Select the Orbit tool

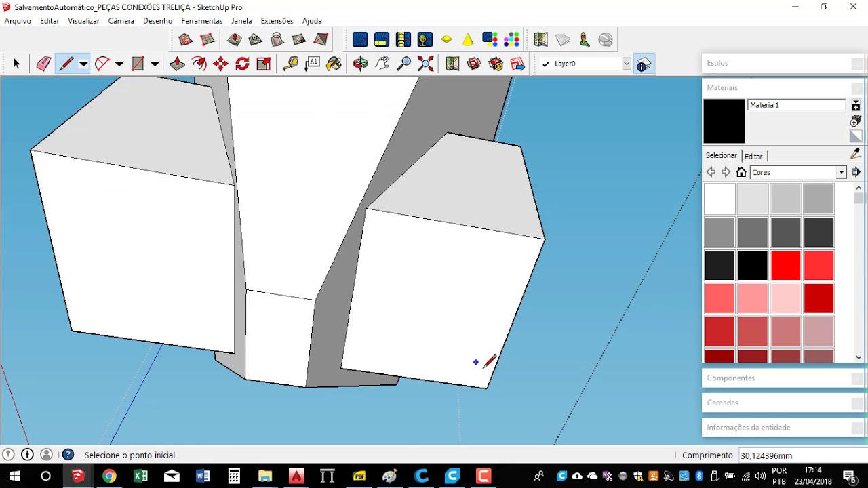point(360,64)
